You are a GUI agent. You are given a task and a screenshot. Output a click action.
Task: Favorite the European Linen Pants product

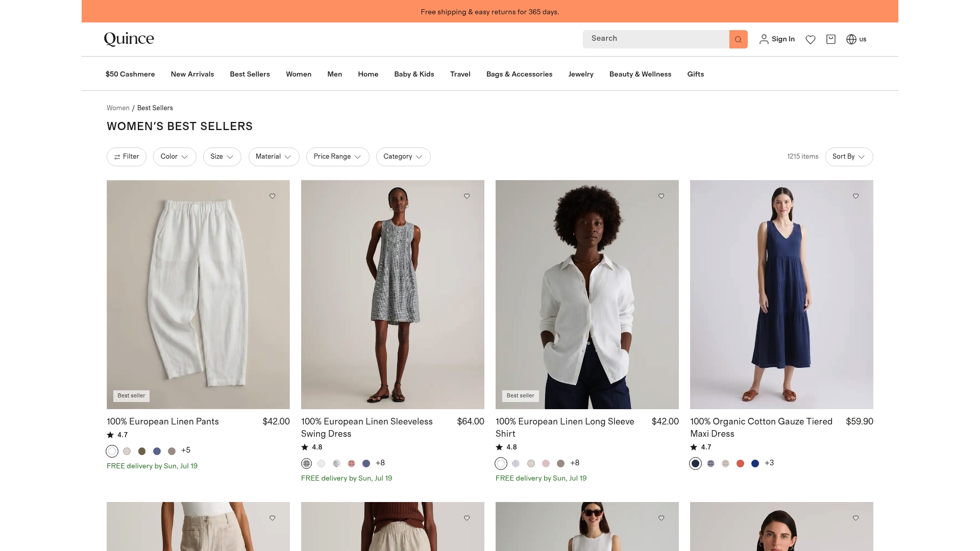pos(273,196)
